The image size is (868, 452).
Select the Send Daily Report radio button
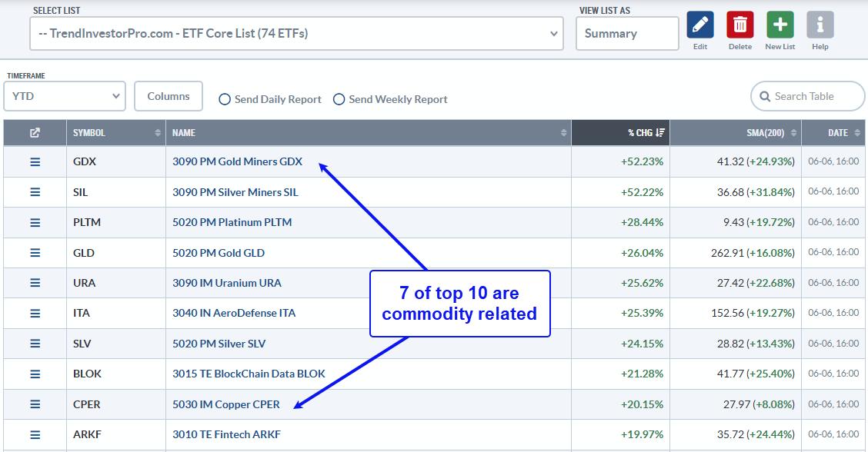tap(225, 99)
